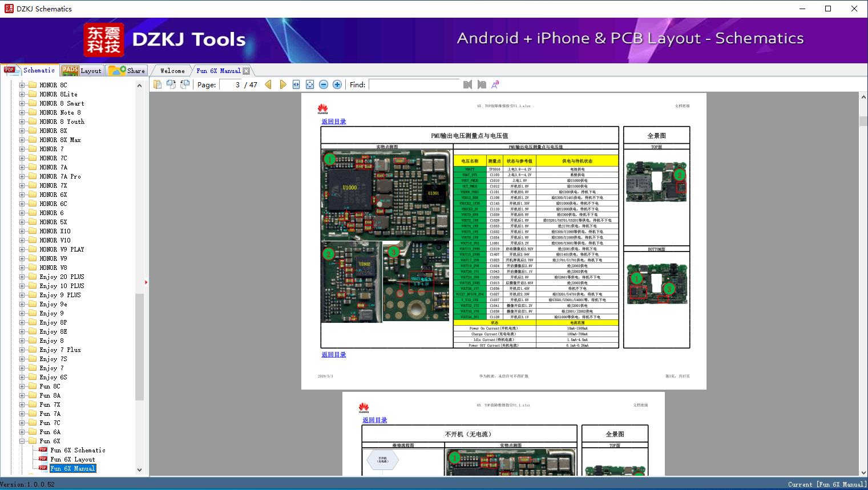Close the Fun 6X Manual tab
Image resolution: width=868 pixels, height=490 pixels.
246,71
